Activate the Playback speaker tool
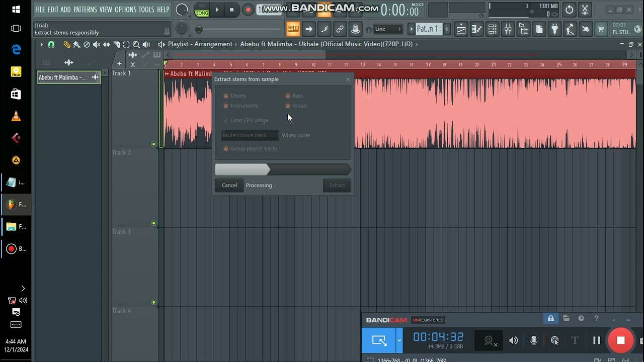The height and width of the screenshot is (362, 644). (x=146, y=44)
